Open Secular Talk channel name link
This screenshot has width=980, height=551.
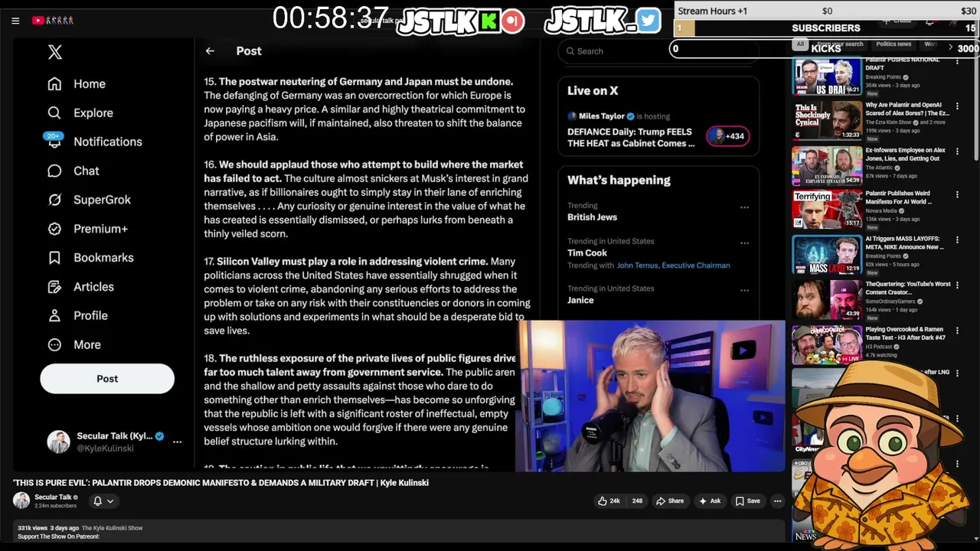click(x=53, y=497)
